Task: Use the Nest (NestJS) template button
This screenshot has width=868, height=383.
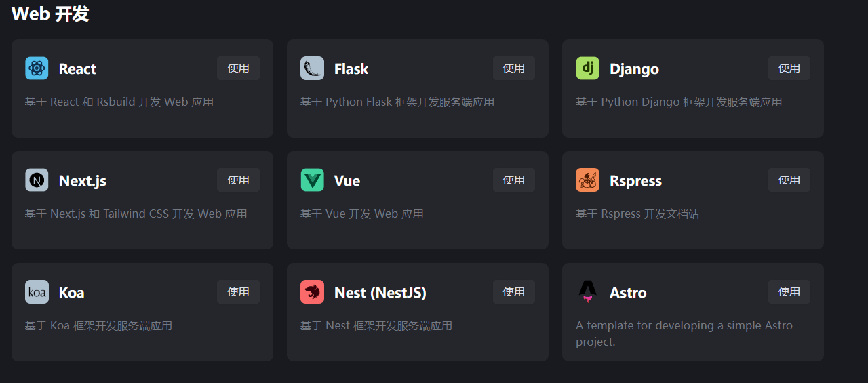Action: coord(513,292)
